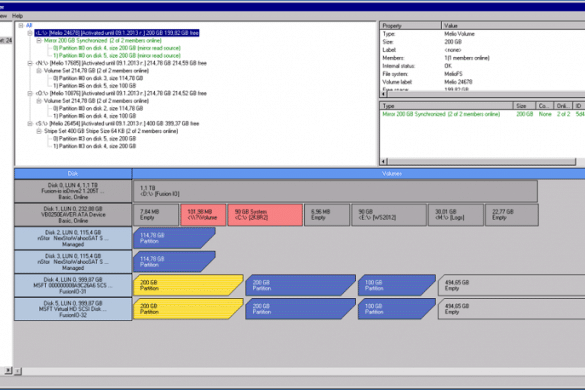
Task: Select the N:\ Melio 17685 tree row
Action: [121, 63]
